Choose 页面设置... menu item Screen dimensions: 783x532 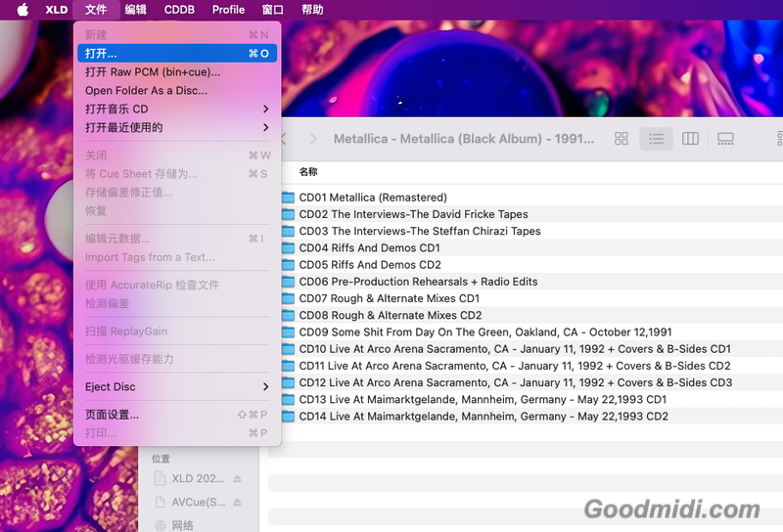pos(177,415)
